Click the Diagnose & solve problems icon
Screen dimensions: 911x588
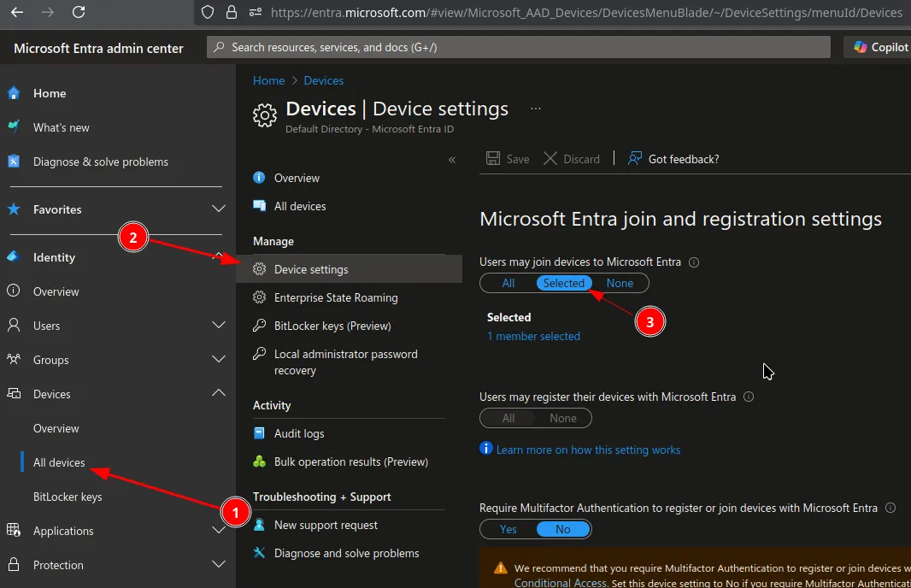click(x=14, y=162)
